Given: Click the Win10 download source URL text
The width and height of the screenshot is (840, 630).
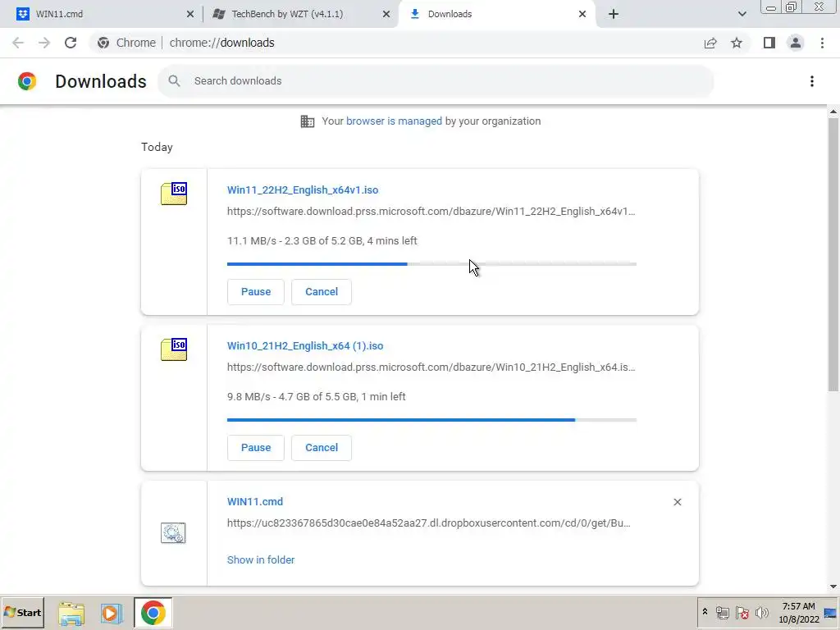Looking at the screenshot, I should click(x=431, y=367).
